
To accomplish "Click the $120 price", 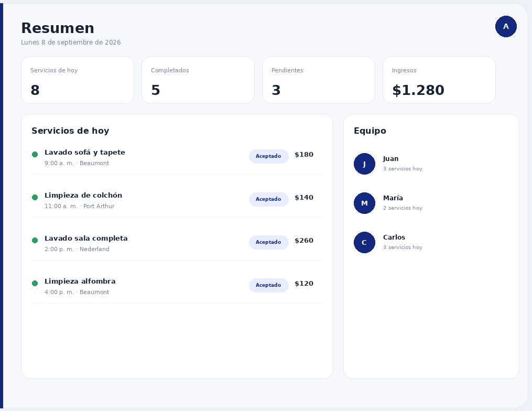I will (304, 284).
